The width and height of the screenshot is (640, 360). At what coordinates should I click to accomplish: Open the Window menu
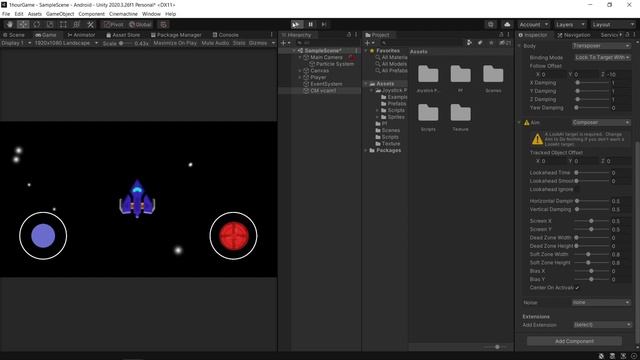151,14
